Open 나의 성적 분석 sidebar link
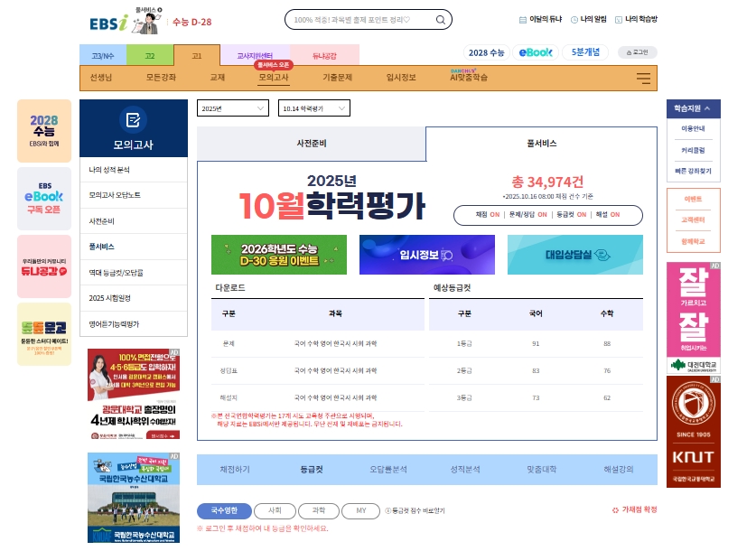Viewport: 756px width, 551px height. coord(134,170)
